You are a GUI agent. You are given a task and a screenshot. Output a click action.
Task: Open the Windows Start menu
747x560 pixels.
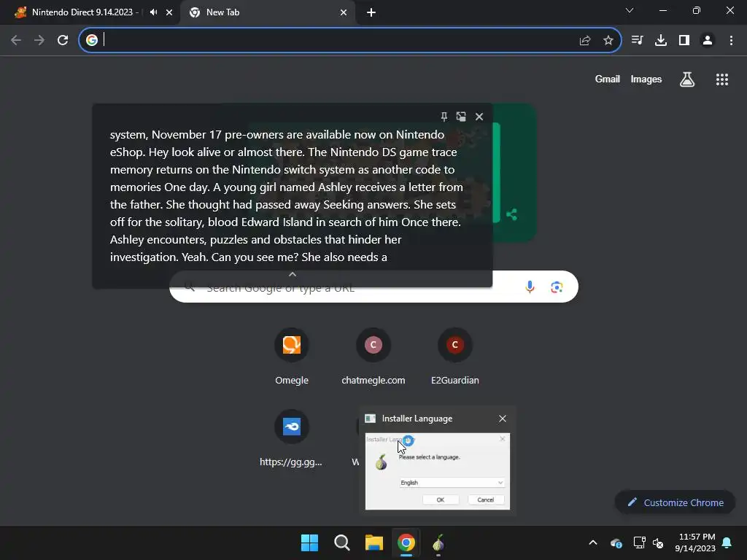click(x=309, y=542)
